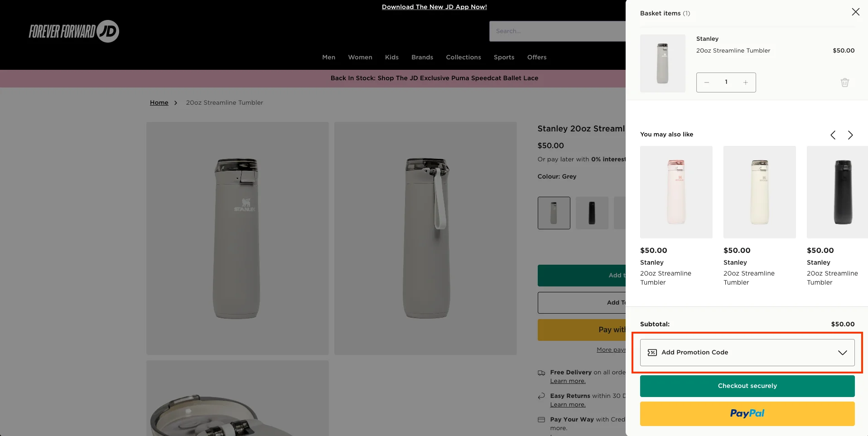
Task: Click the yellow Pay with button
Action: 582,330
